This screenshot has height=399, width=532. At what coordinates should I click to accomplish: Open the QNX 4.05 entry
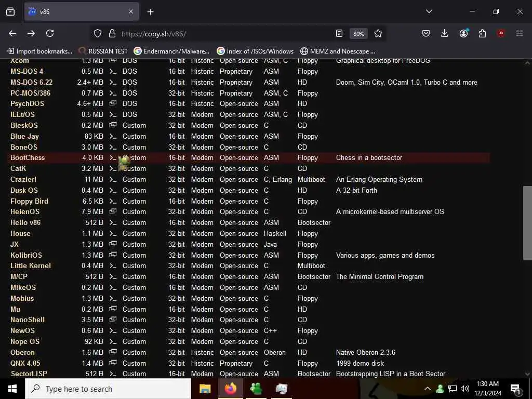[25, 363]
